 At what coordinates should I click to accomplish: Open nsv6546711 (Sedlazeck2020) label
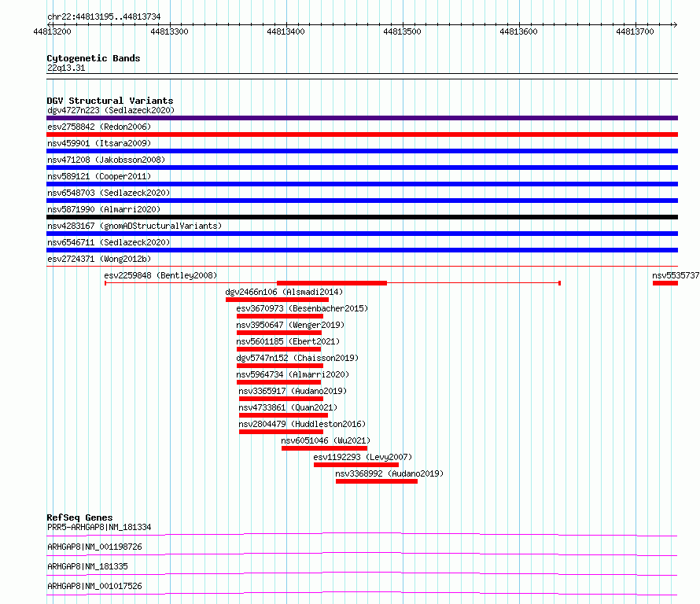(x=109, y=242)
